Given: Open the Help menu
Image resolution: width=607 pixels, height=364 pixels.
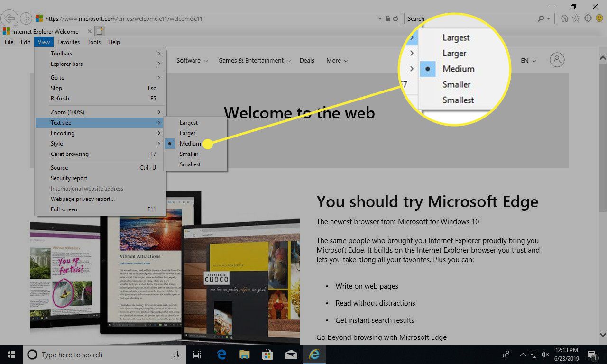Looking at the screenshot, I should point(114,42).
